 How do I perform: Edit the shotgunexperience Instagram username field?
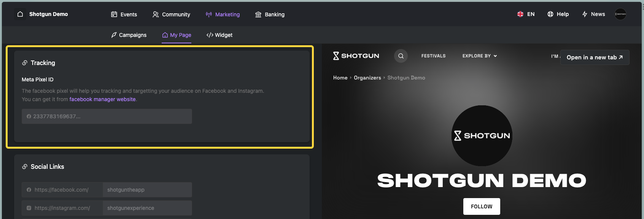147,208
